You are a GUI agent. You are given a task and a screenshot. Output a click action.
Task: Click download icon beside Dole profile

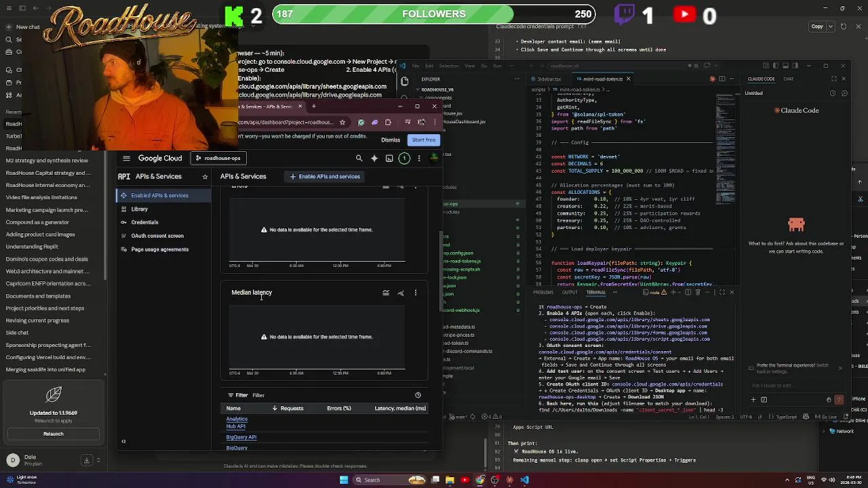pos(86,460)
